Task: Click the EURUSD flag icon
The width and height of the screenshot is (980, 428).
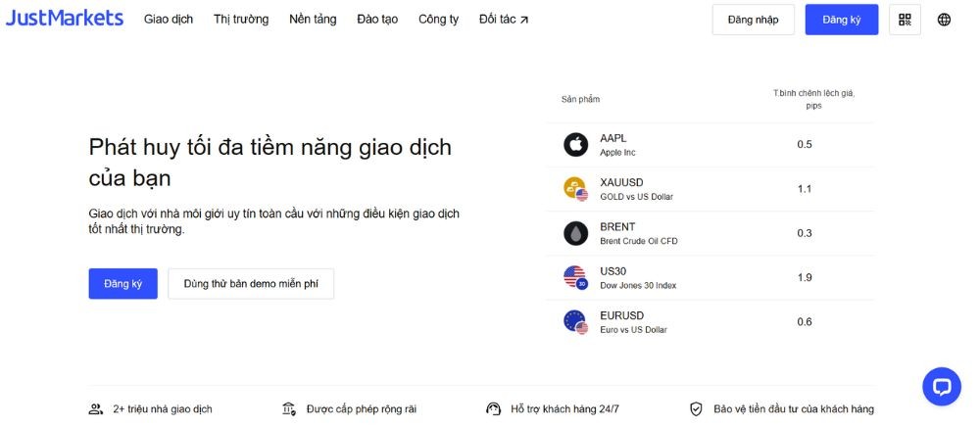Action: click(575, 321)
